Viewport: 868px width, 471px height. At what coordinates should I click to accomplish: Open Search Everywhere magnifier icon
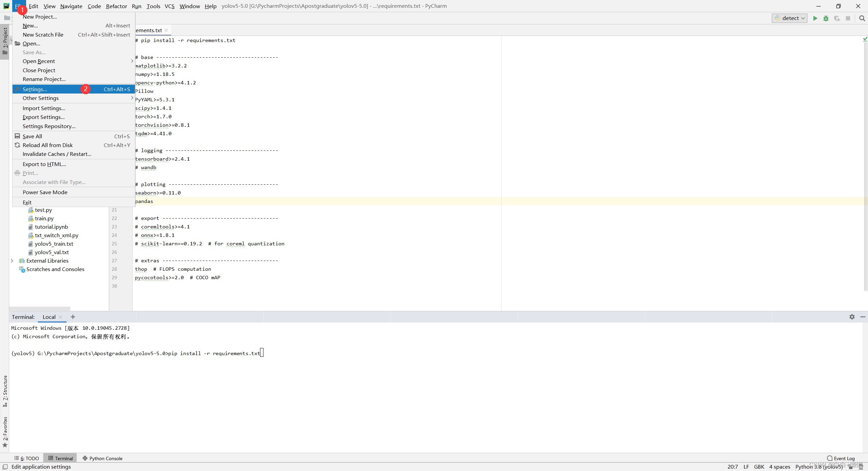click(x=862, y=18)
